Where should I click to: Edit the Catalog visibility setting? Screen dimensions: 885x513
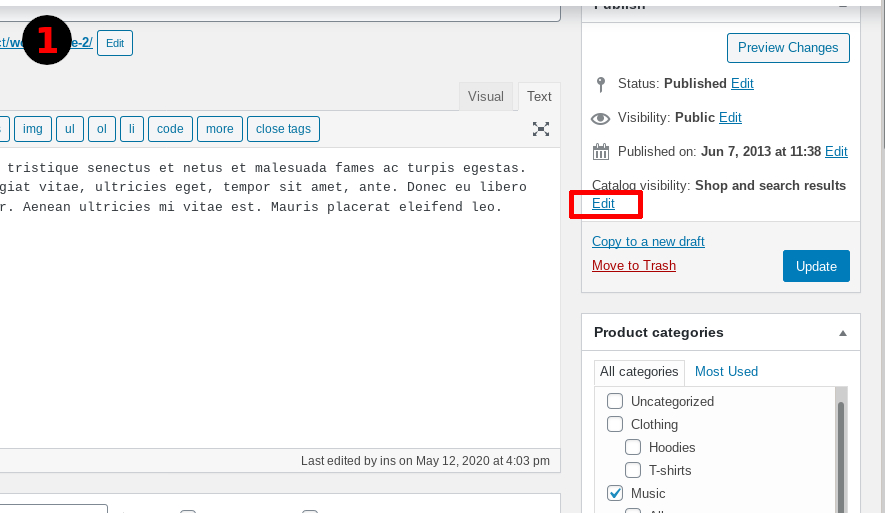[x=603, y=204]
